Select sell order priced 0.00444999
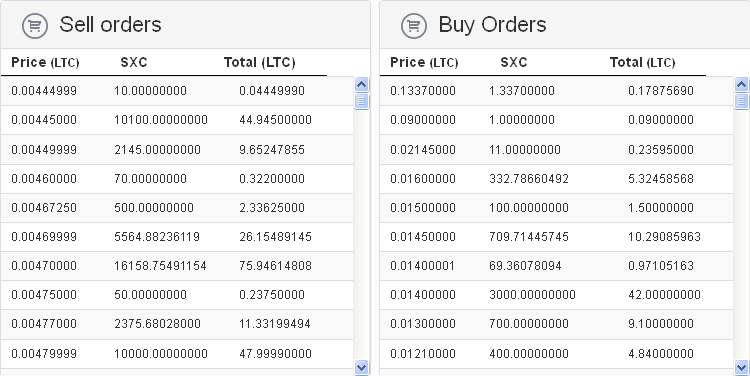Image resolution: width=750 pixels, height=376 pixels. coord(176,91)
